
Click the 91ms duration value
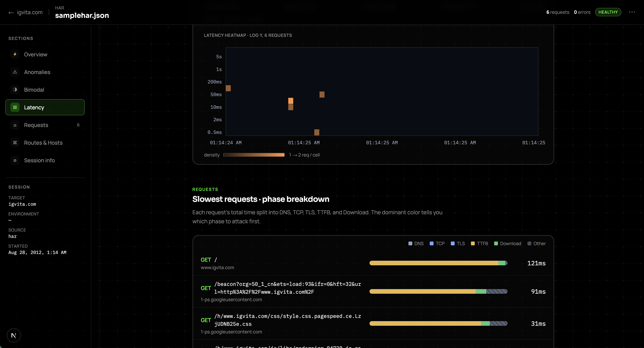(538, 291)
